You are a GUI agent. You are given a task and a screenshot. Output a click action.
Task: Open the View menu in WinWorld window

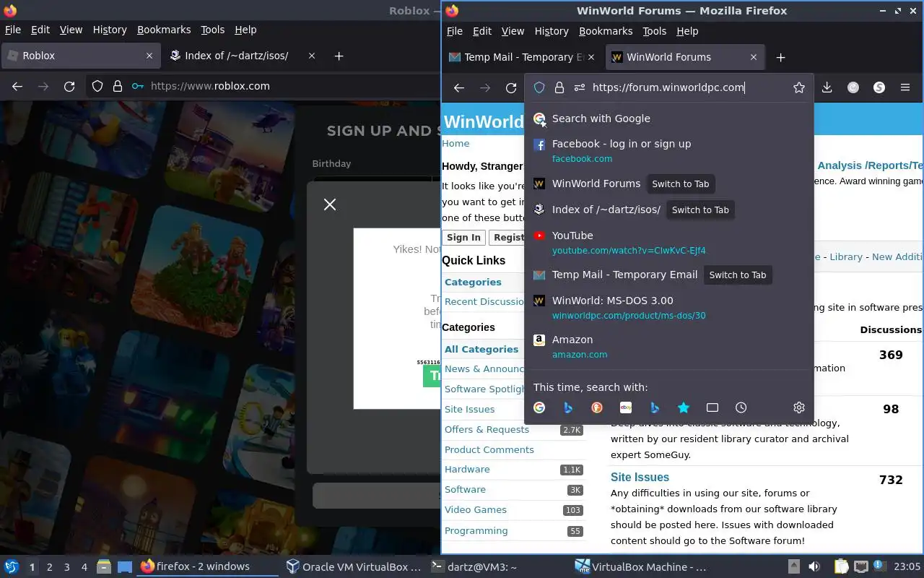click(513, 31)
